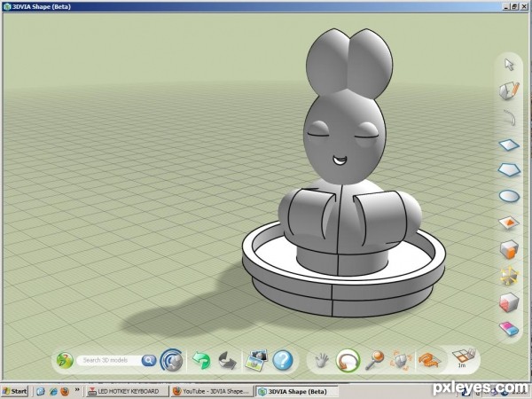The width and height of the screenshot is (532, 399).
Task: Switch to YouTube - 3DVIA Shape taskbar window
Action: (212, 391)
